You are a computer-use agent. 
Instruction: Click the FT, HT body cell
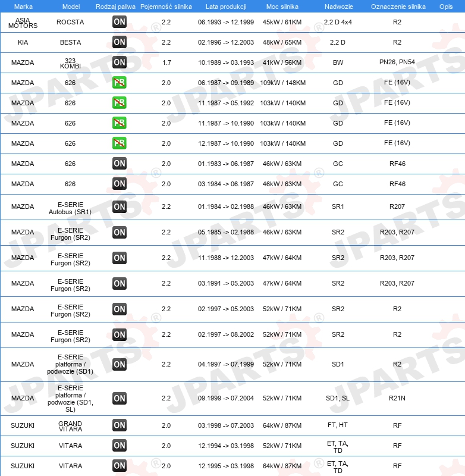point(338,425)
